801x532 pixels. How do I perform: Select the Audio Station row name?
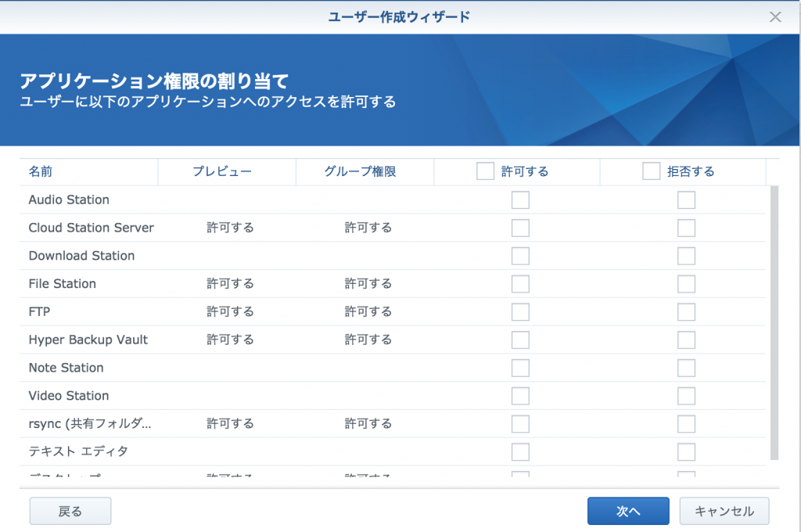(69, 199)
